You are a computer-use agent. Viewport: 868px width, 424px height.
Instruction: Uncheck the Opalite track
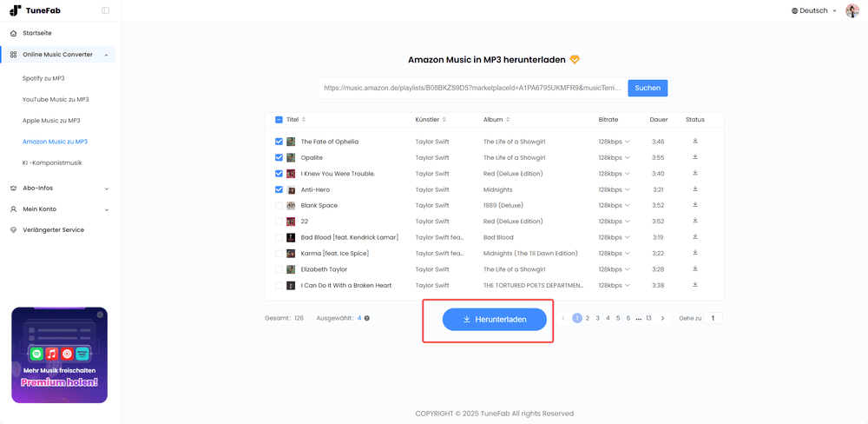click(279, 157)
